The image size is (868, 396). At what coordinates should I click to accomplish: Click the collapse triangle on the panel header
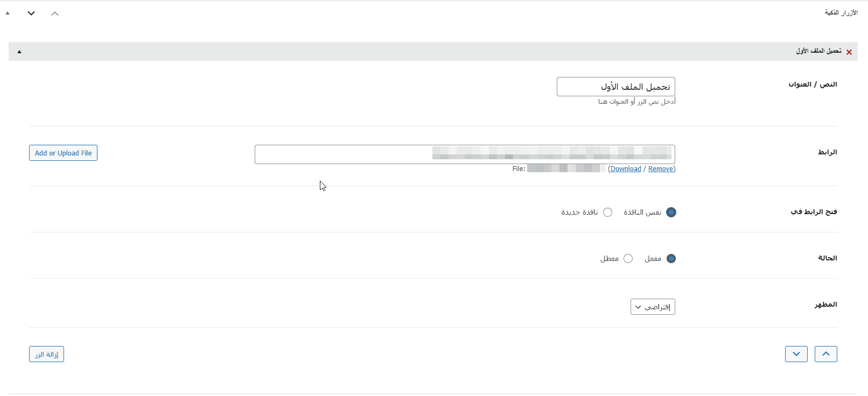coord(19,52)
